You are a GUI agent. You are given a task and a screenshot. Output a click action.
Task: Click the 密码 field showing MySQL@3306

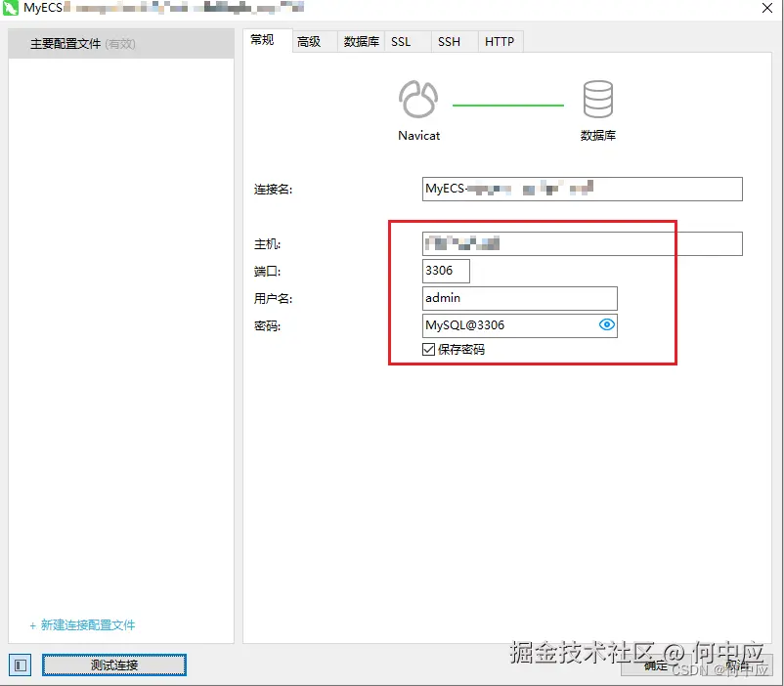(508, 325)
